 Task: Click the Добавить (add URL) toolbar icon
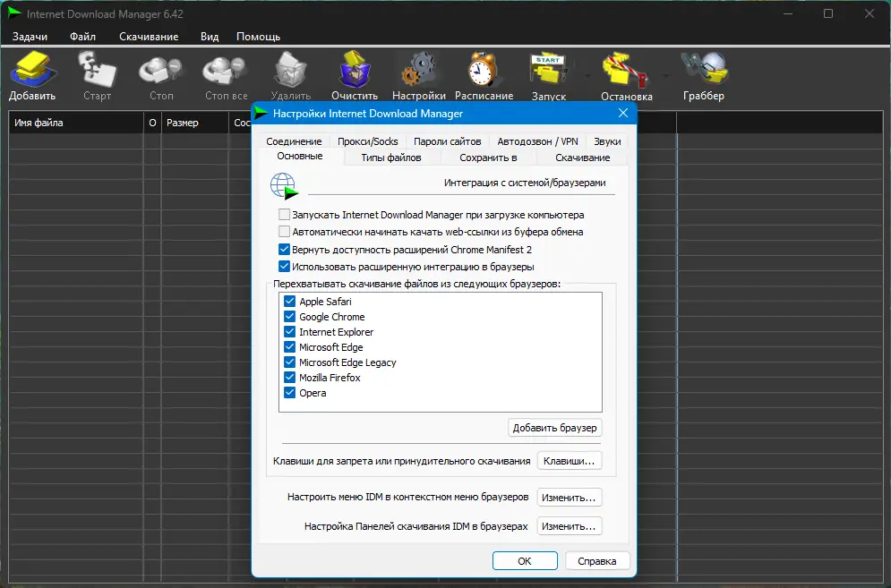(32, 69)
